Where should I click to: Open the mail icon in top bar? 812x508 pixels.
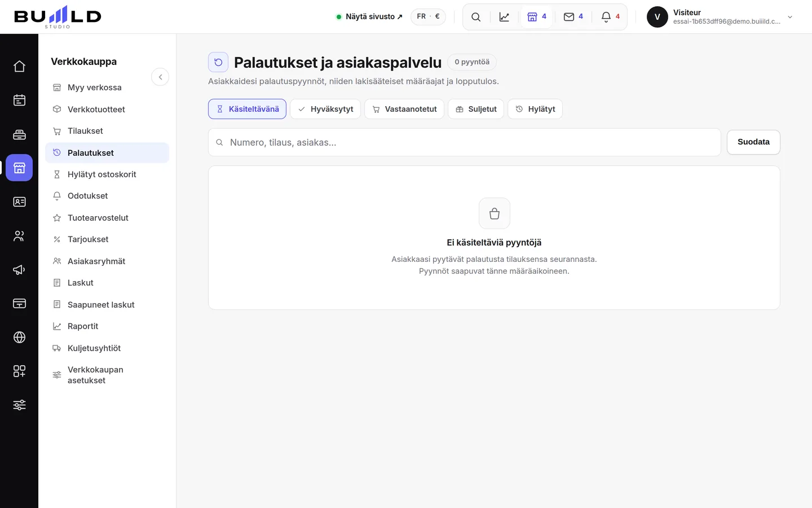tap(573, 17)
